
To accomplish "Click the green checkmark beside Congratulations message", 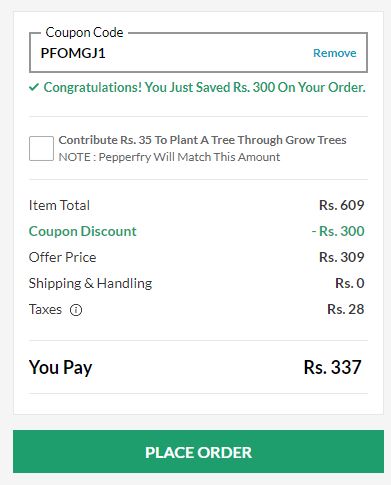I will coord(34,87).
